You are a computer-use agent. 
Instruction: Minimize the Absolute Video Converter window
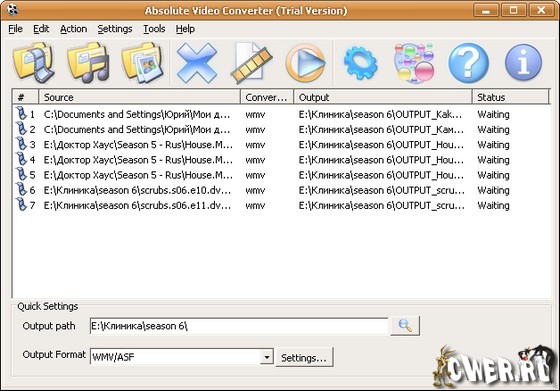click(x=486, y=10)
